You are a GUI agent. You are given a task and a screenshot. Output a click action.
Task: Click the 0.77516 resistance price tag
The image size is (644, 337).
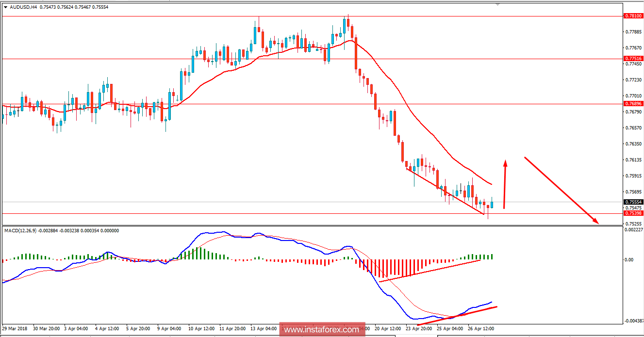tap(633, 58)
